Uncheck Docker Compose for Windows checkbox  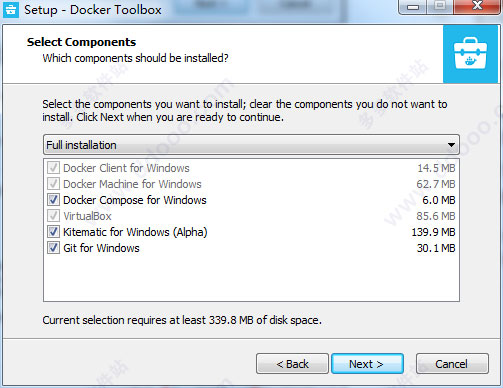tap(53, 200)
